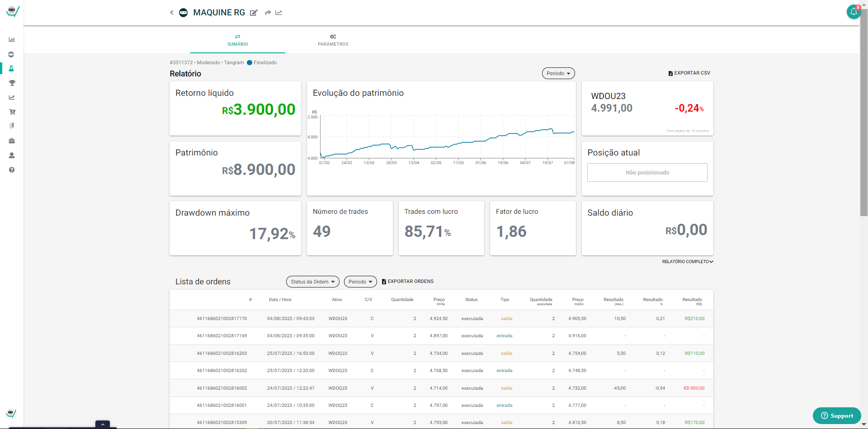Click the WDOU23 -0,24% variation value

click(689, 108)
